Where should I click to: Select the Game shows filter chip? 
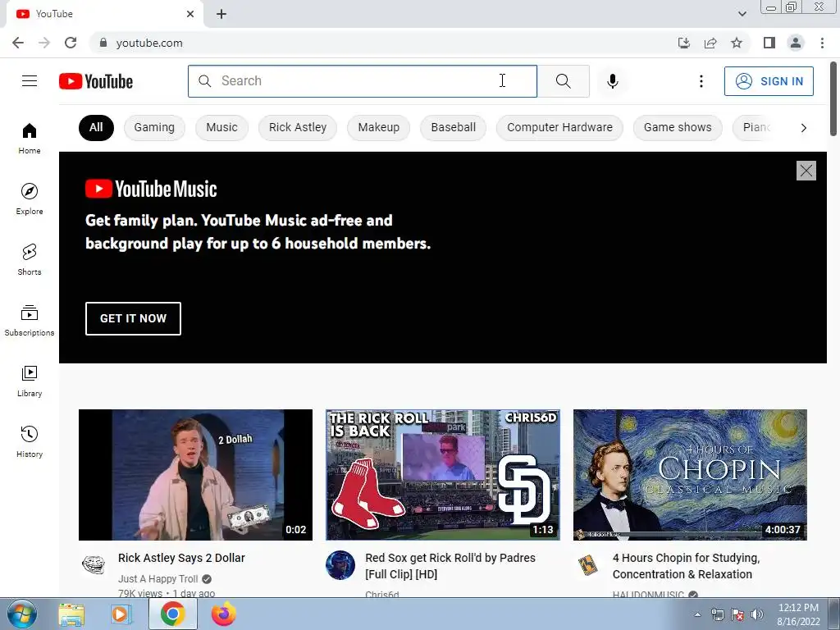point(678,127)
